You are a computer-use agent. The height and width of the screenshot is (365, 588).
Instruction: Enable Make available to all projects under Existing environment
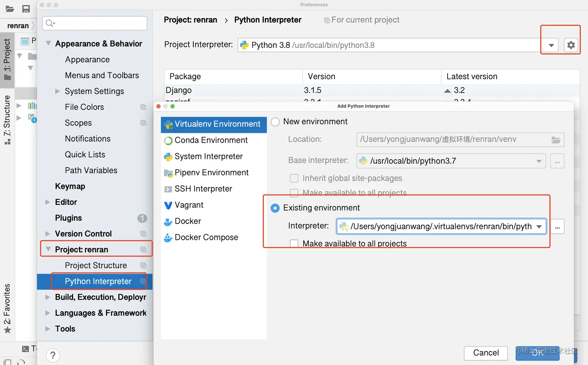click(x=294, y=244)
